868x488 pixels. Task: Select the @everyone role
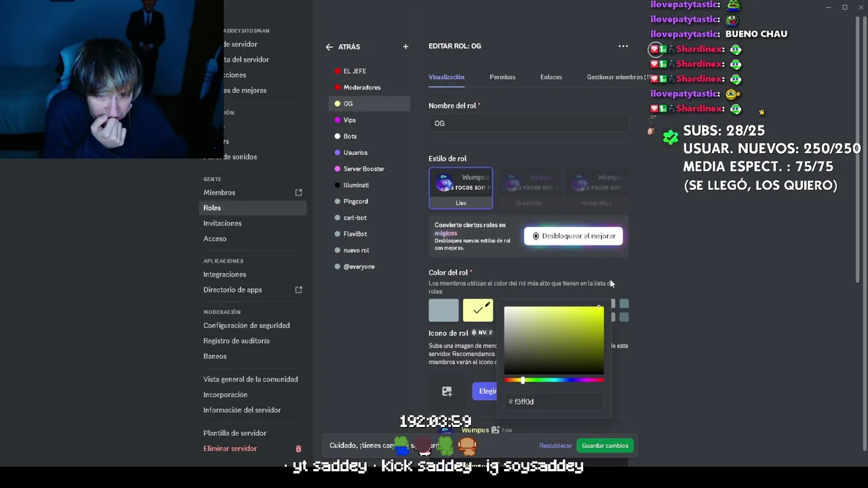pos(370,266)
